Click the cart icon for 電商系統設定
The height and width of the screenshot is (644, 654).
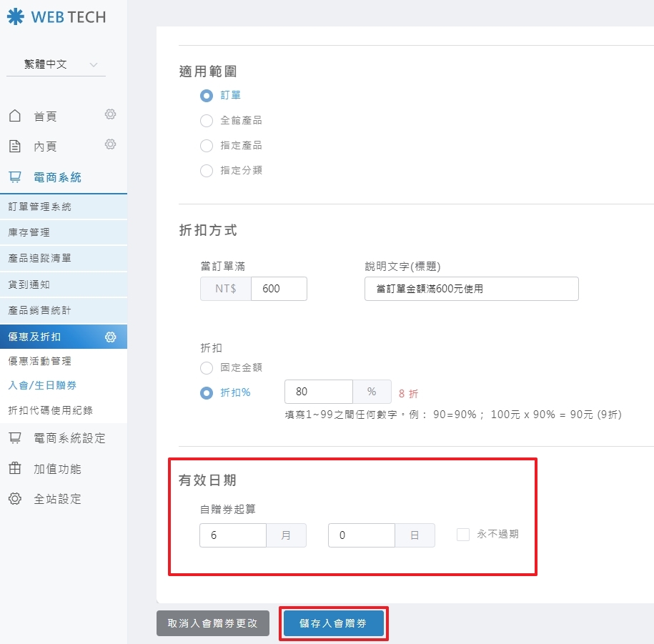point(16,439)
